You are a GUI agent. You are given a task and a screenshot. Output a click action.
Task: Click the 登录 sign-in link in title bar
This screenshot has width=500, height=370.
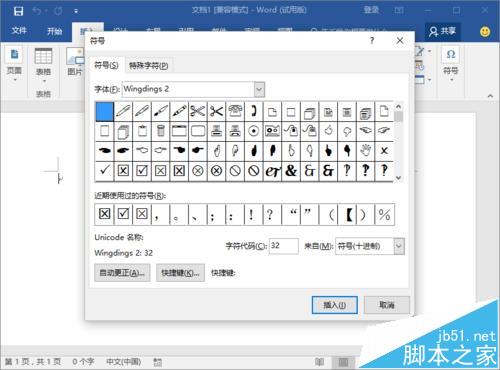[x=371, y=10]
